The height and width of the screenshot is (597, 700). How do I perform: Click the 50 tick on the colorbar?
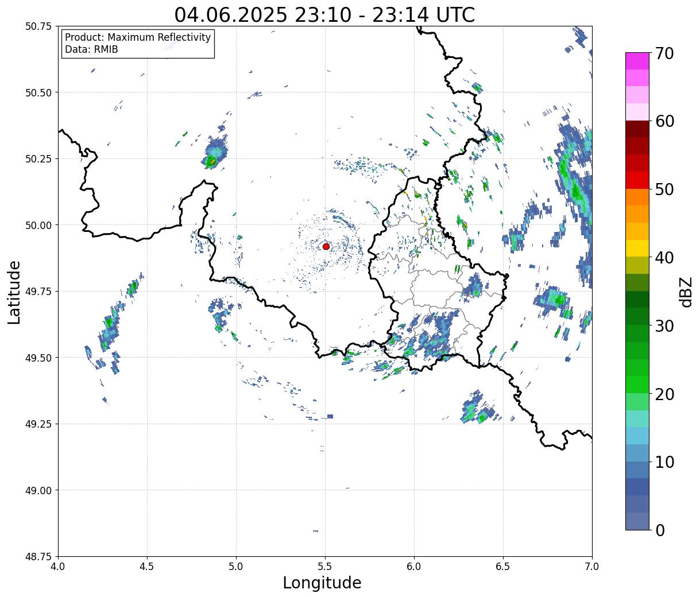click(664, 189)
